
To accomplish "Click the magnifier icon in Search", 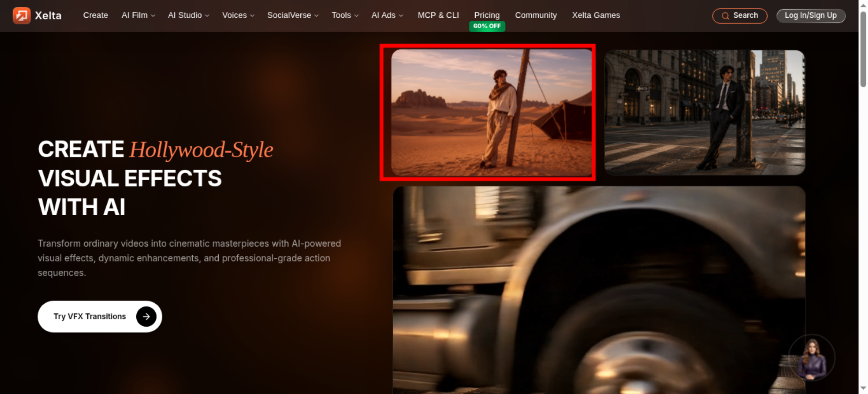I will point(725,16).
